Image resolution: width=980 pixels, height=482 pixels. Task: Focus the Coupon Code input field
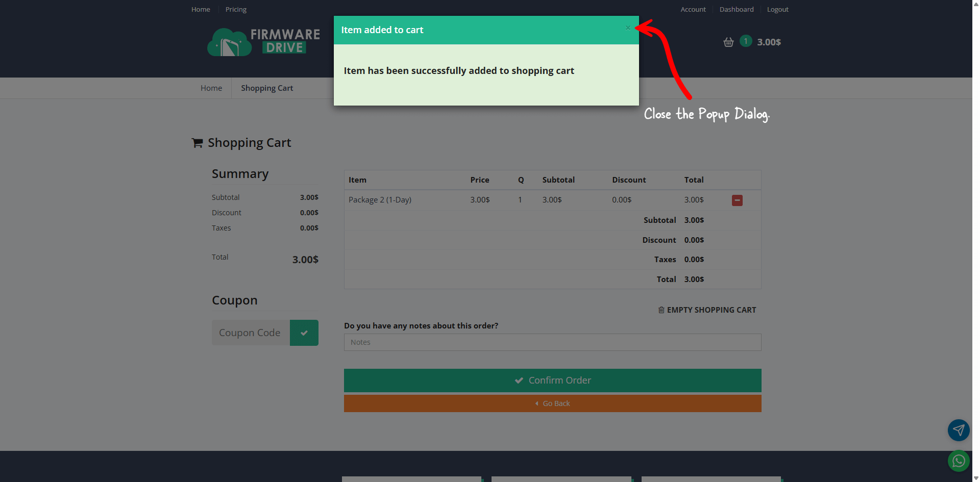(x=251, y=333)
